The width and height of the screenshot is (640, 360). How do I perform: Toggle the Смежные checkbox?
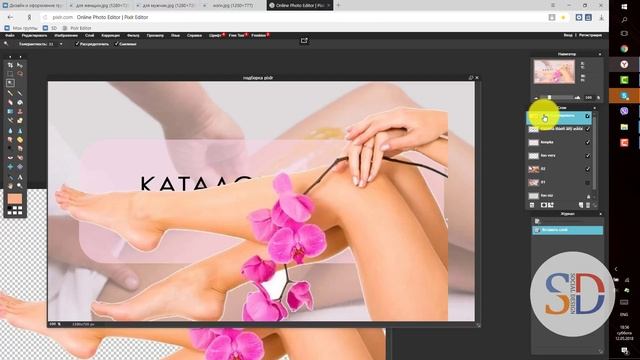(116, 44)
